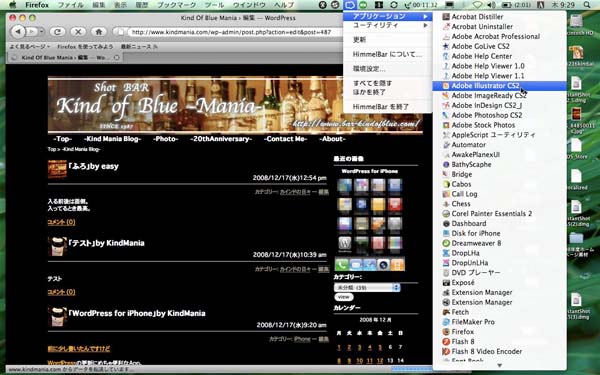Screen dimensions: 600x375
Task: Click the Bridge app icon
Action: 446,174
